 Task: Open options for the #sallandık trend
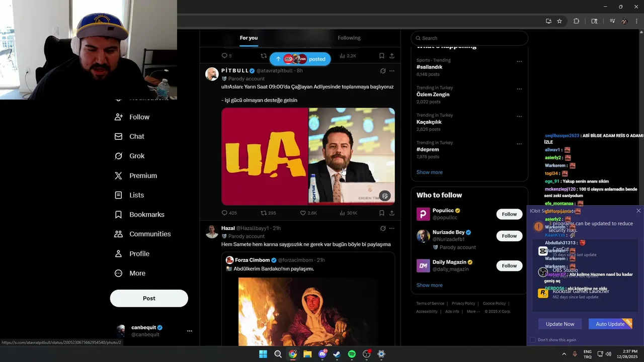[519, 61]
